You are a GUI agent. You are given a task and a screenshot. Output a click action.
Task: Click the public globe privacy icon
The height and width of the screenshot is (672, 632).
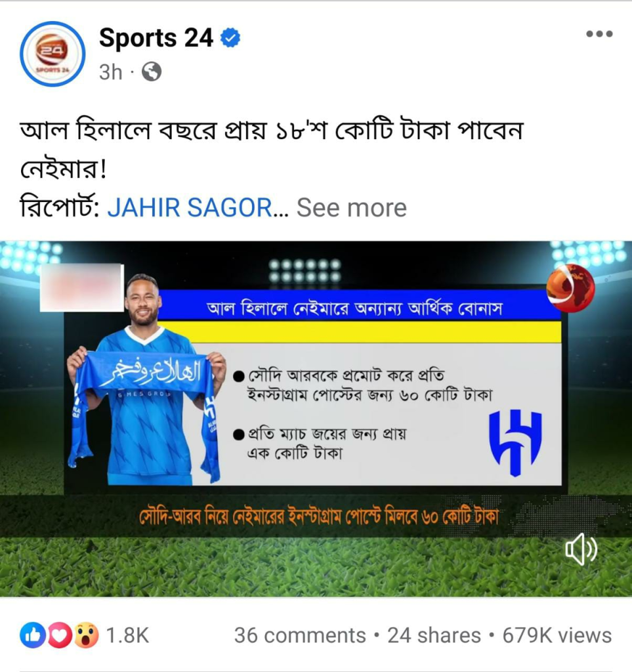(151, 72)
